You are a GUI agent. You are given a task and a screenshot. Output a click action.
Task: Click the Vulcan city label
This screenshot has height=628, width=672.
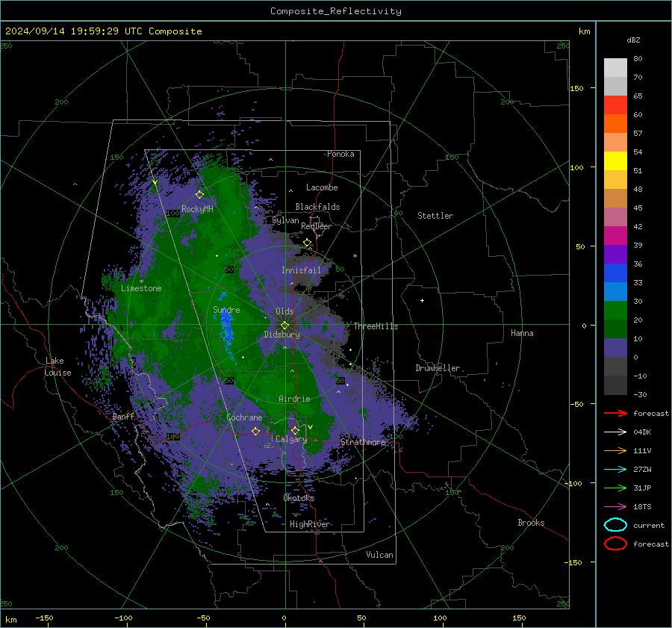coord(380,555)
